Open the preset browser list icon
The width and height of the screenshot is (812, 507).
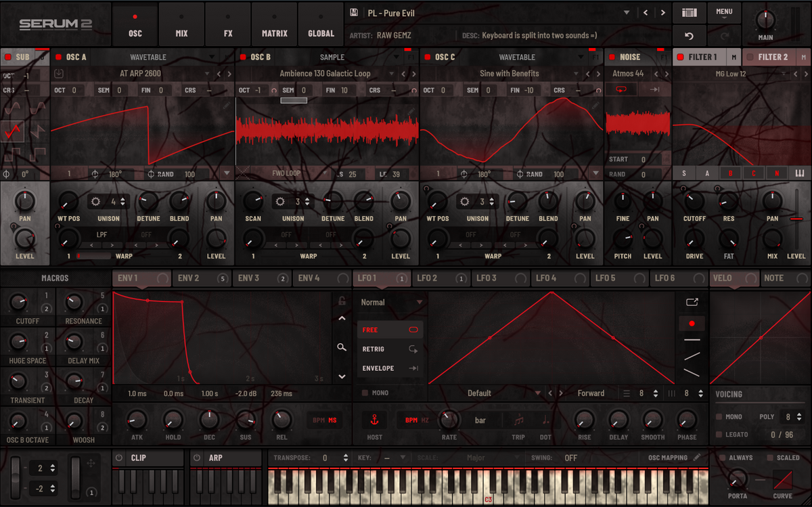pos(689,12)
